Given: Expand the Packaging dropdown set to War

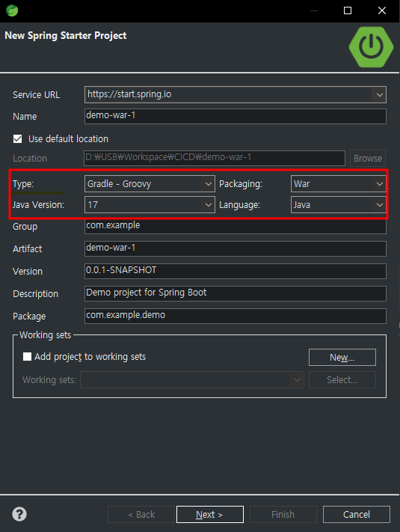Looking at the screenshot, I should coord(338,184).
